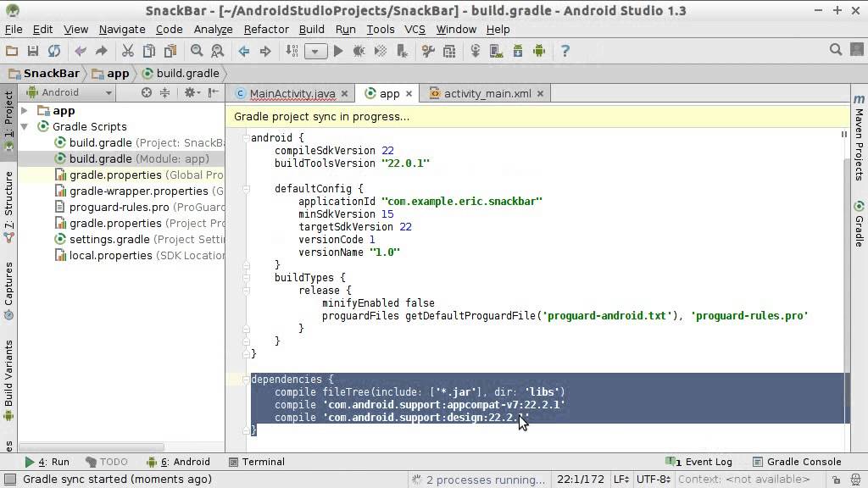Close the MainActivity.java tab
The width and height of the screenshot is (868, 488).
pyautogui.click(x=344, y=93)
